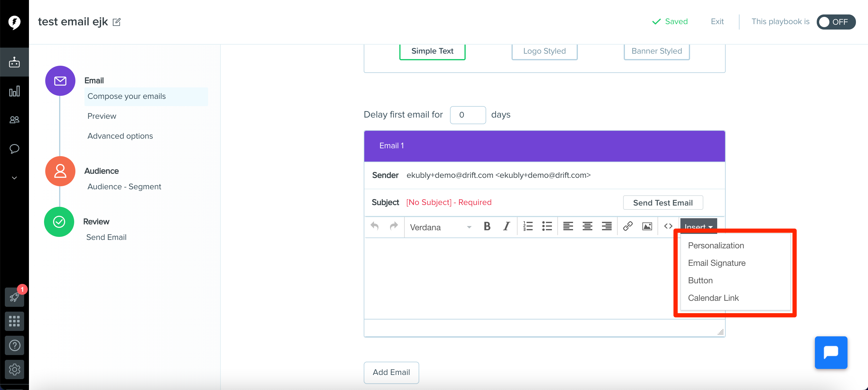Insert an image with picture icon
Viewport: 868px width, 390px height.
[647, 226]
